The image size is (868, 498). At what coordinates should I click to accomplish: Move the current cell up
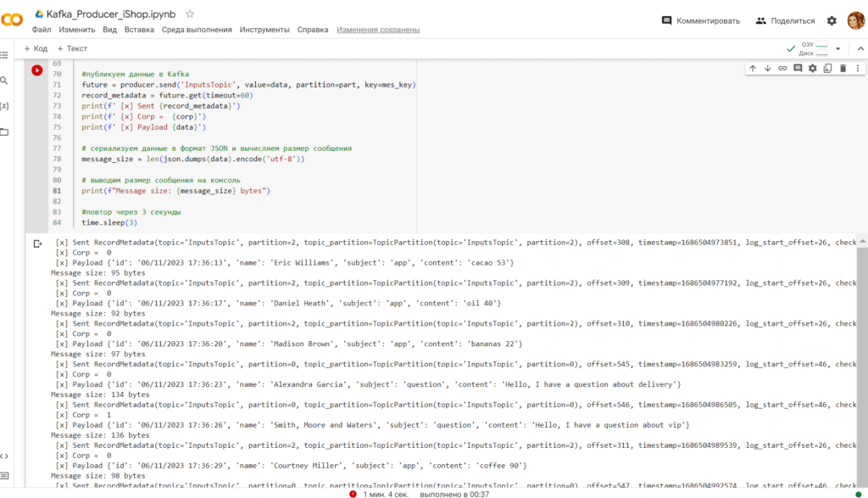click(753, 69)
